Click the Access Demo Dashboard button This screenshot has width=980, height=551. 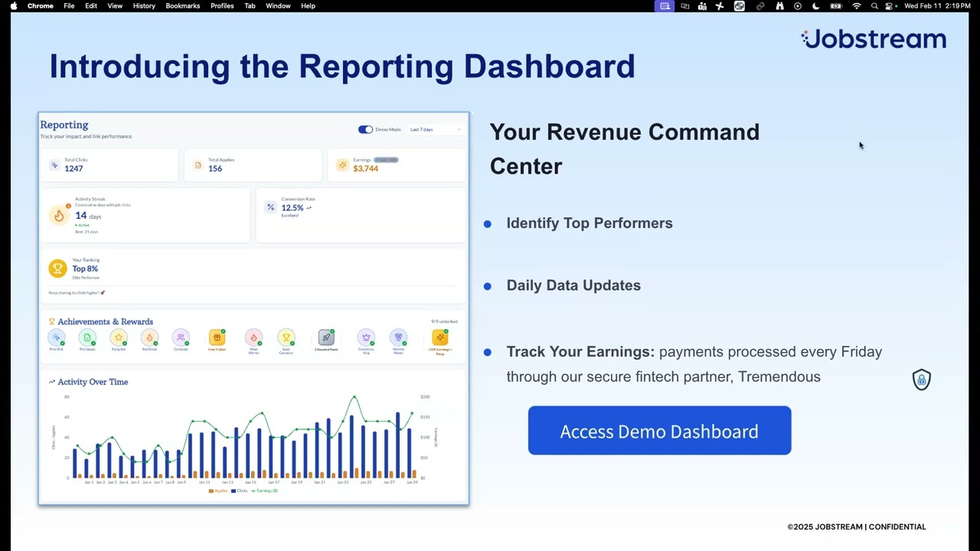click(x=659, y=431)
